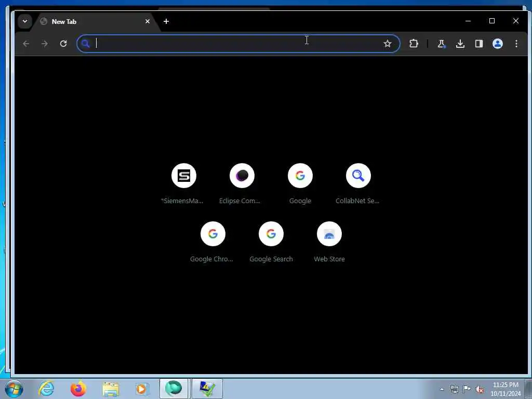This screenshot has width=532, height=399.
Task: Go forward using the forward arrow
Action: click(45, 44)
